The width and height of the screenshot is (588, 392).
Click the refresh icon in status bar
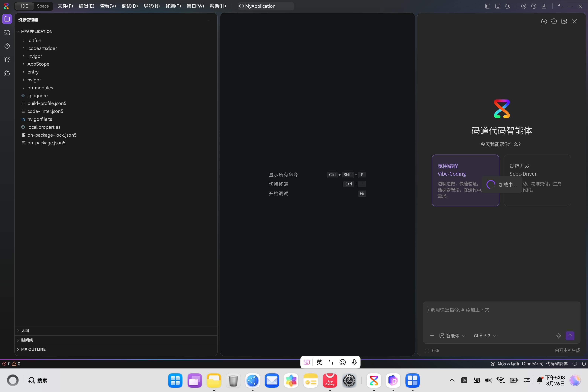point(574,364)
